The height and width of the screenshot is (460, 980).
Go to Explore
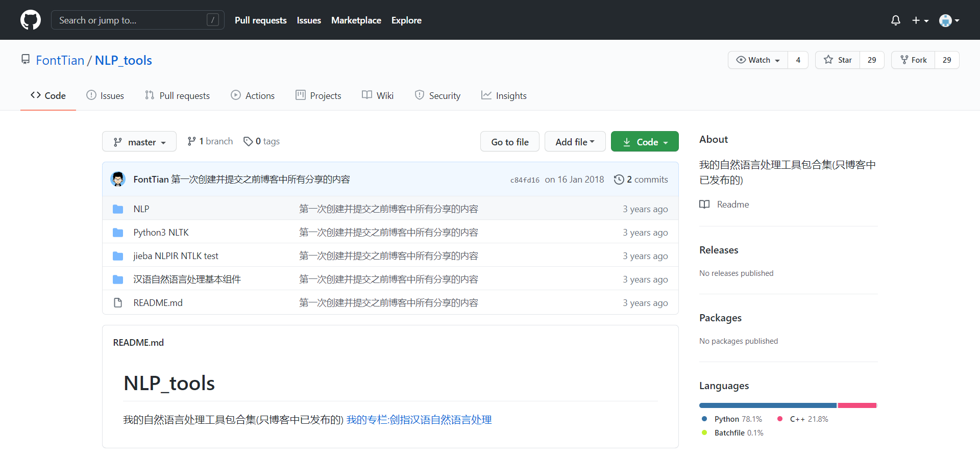[406, 20]
